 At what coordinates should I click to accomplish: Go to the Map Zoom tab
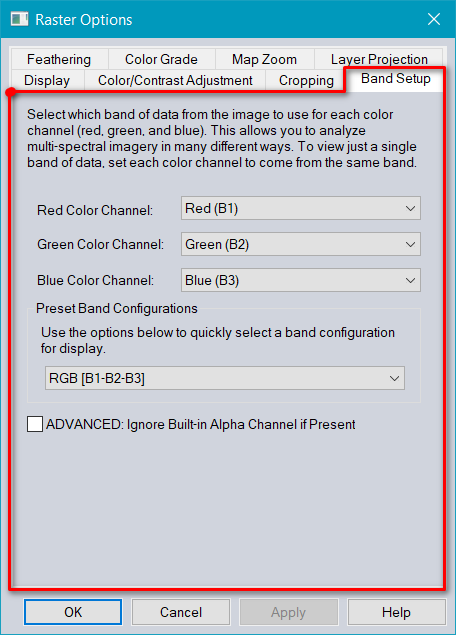264,60
